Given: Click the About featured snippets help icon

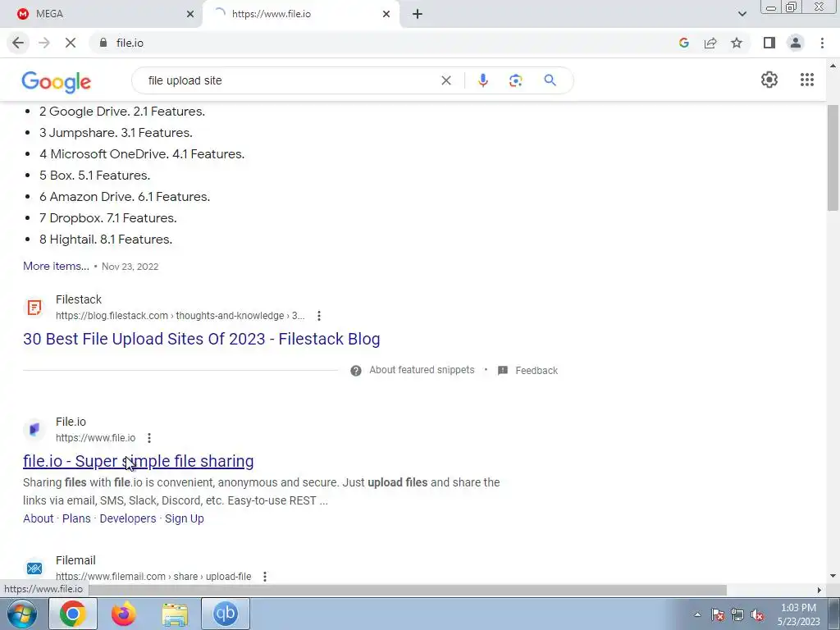Looking at the screenshot, I should pos(356,371).
